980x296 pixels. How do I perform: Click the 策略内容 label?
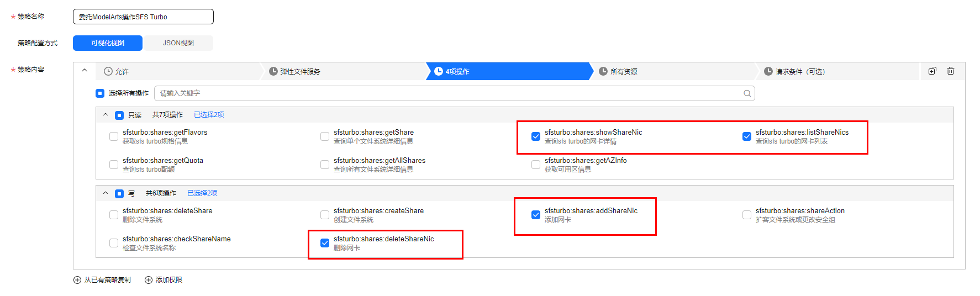[31, 70]
